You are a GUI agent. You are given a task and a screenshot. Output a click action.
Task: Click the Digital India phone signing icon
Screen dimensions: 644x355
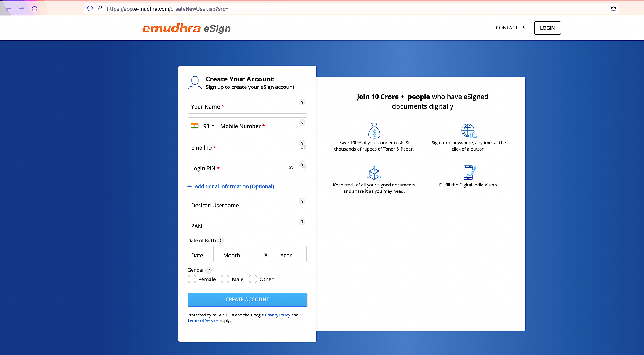click(x=470, y=173)
